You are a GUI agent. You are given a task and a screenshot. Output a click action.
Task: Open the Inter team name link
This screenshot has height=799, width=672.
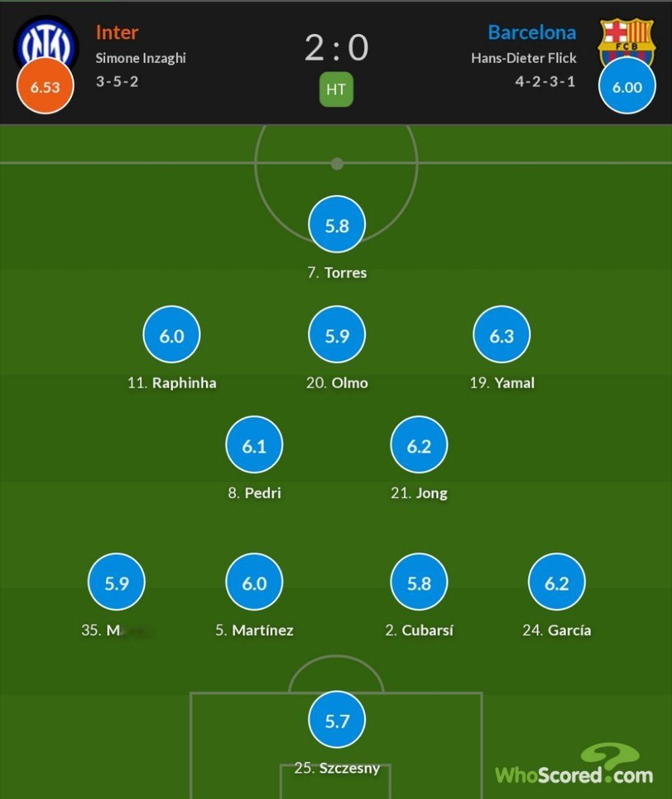coord(117,32)
